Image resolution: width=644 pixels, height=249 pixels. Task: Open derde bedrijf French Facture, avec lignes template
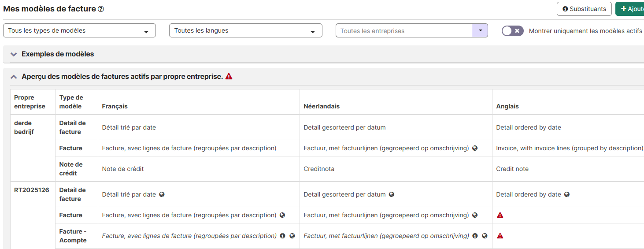pos(189,148)
